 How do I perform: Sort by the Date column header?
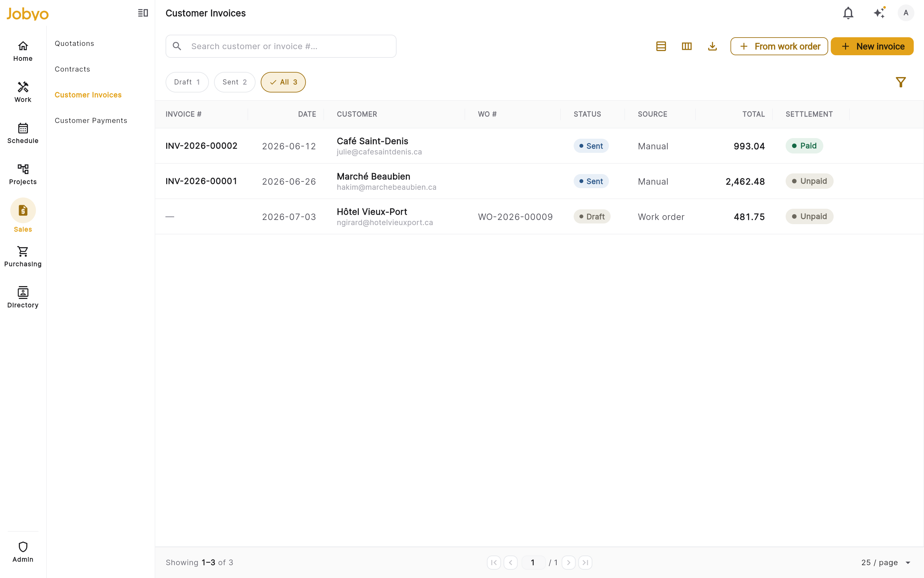click(x=307, y=114)
